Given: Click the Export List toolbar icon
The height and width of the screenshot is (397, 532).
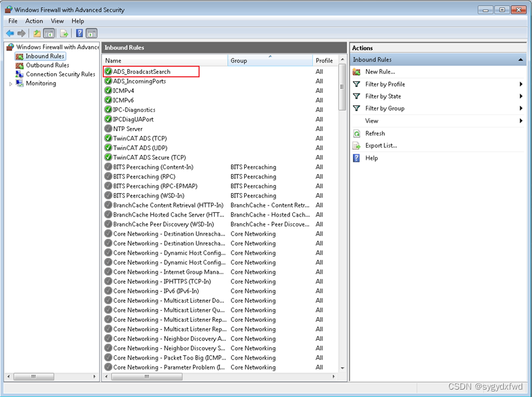Looking at the screenshot, I should coord(64,33).
